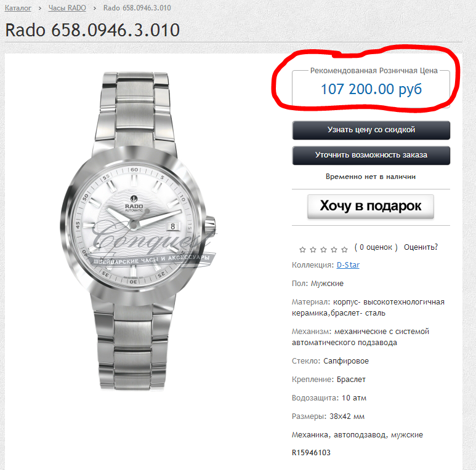
Task: Choose the third rating star
Action: 324,250
